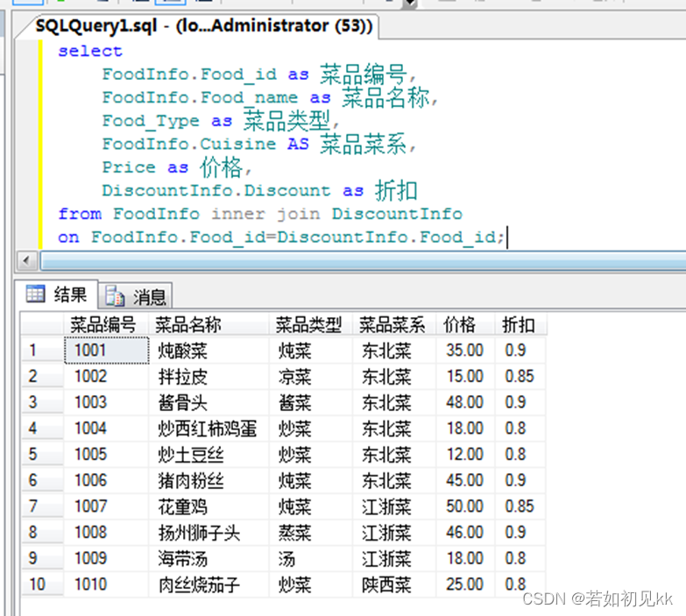
Task: Select the 价格 column header
Action: (x=465, y=324)
